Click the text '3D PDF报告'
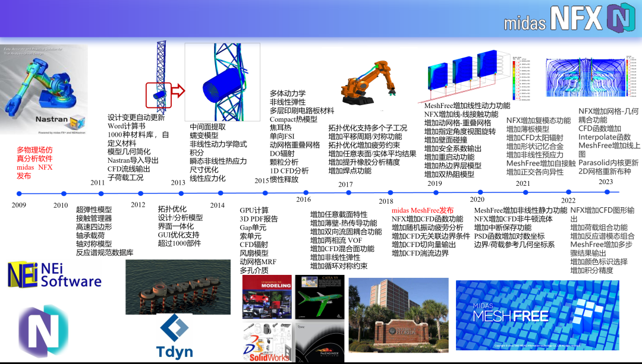The height and width of the screenshot is (364, 642). click(259, 219)
